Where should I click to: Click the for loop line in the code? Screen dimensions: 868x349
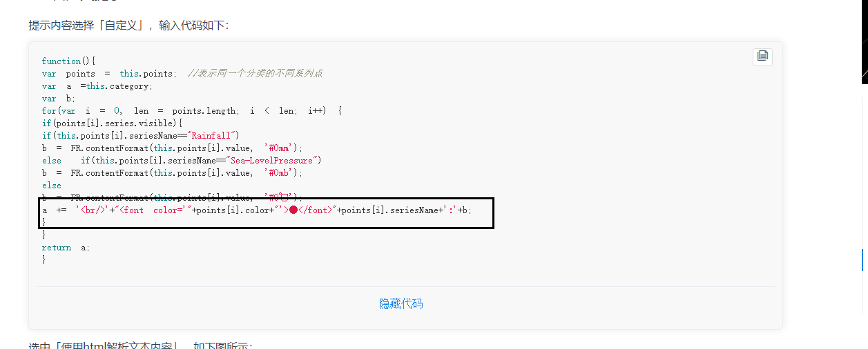192,111
